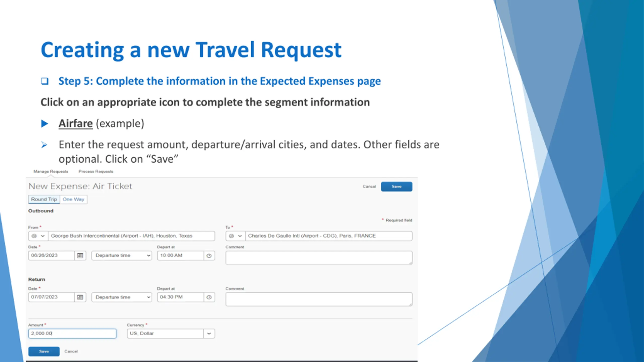
Task: Click the Amount field showing 2,000.00
Action: pyautogui.click(x=72, y=334)
